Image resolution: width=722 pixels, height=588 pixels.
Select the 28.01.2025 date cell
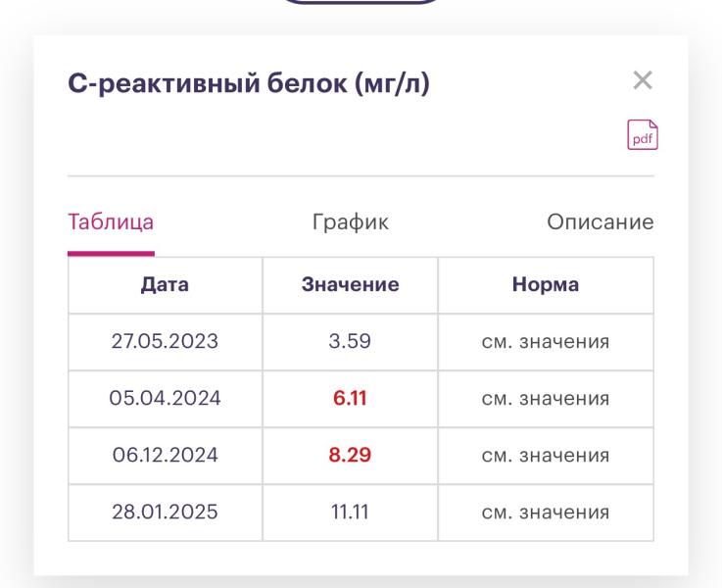(x=165, y=512)
